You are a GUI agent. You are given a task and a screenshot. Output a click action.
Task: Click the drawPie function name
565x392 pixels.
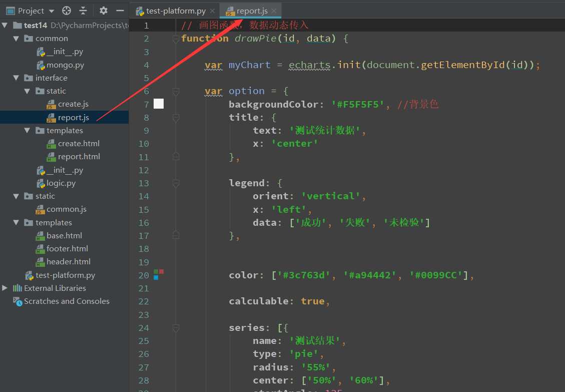tap(255, 38)
